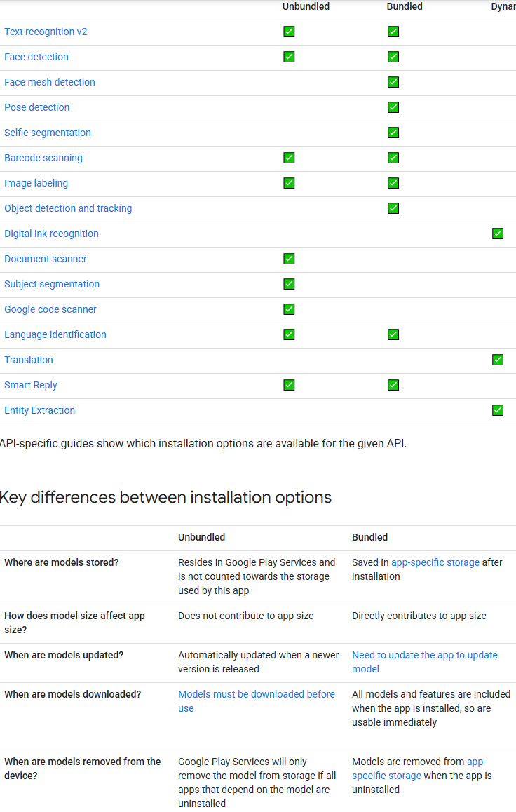
Task: Open the Face detection guide link
Action: coord(36,57)
